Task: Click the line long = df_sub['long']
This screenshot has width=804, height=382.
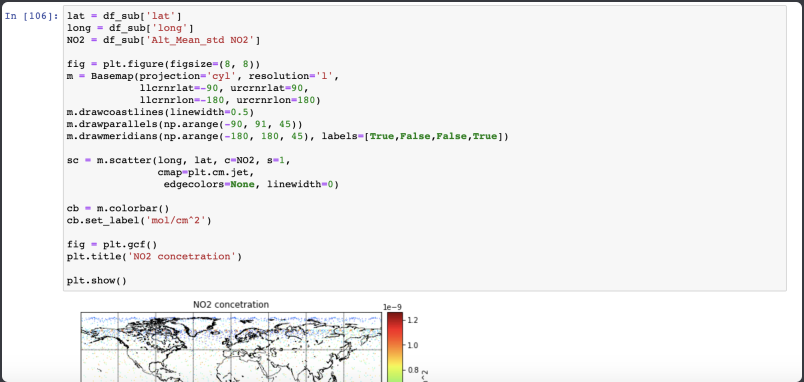Action: 131,28
